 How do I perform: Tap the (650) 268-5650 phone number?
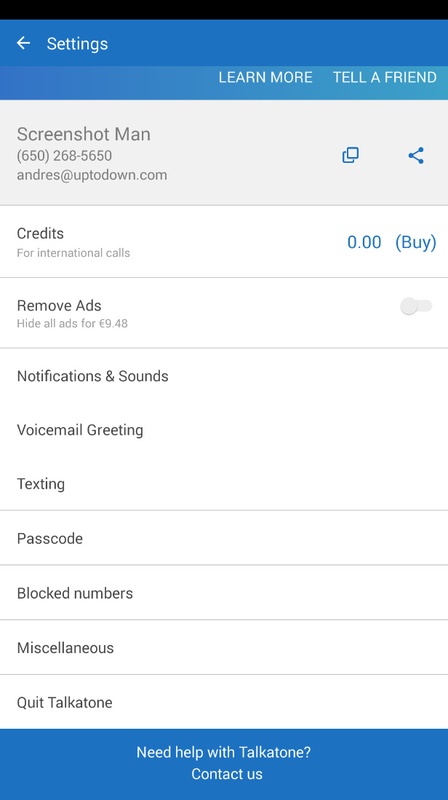point(64,156)
